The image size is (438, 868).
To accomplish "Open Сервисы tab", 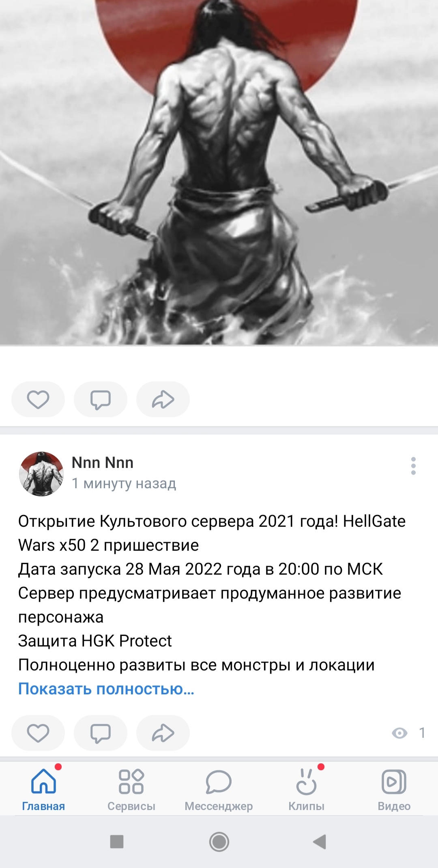I will [x=131, y=789].
